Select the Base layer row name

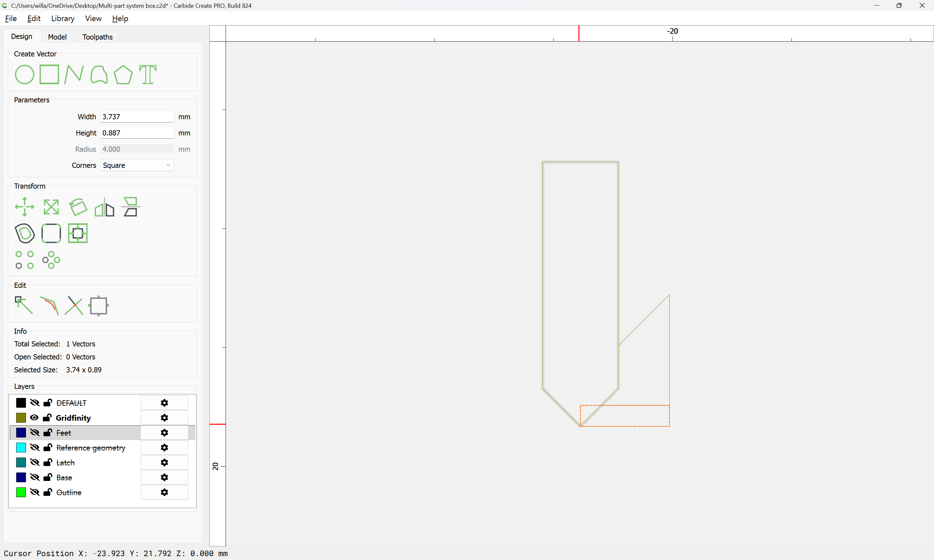pyautogui.click(x=64, y=477)
